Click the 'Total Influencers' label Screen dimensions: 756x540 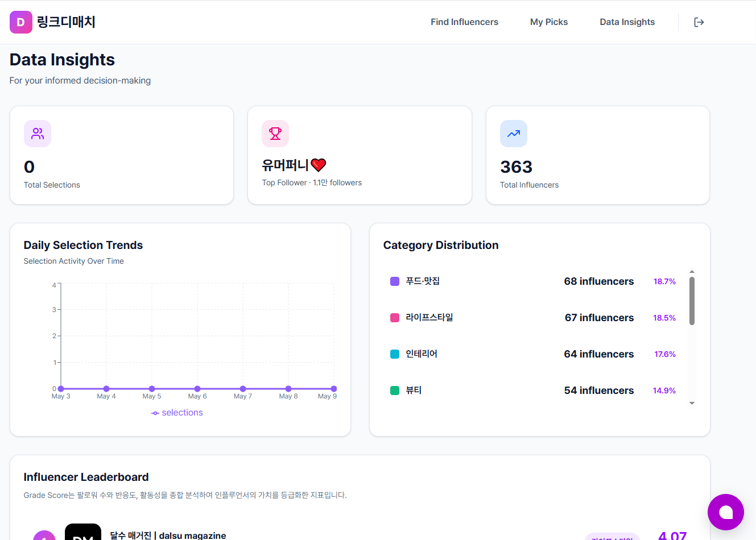[529, 185]
